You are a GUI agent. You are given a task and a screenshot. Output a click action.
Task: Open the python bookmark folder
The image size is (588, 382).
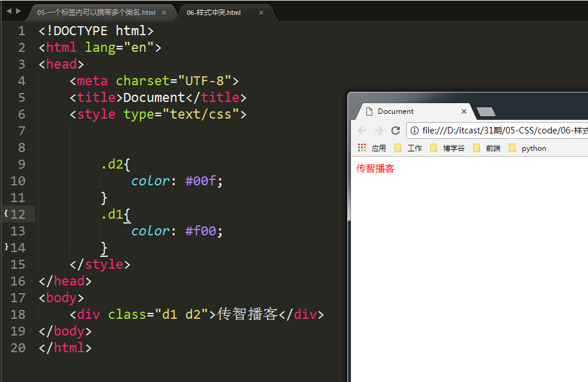(527, 148)
